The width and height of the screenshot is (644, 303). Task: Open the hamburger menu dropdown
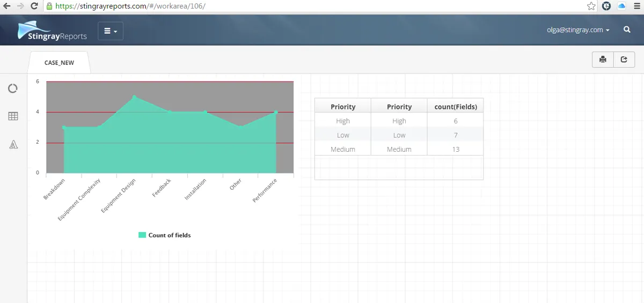pos(111,31)
